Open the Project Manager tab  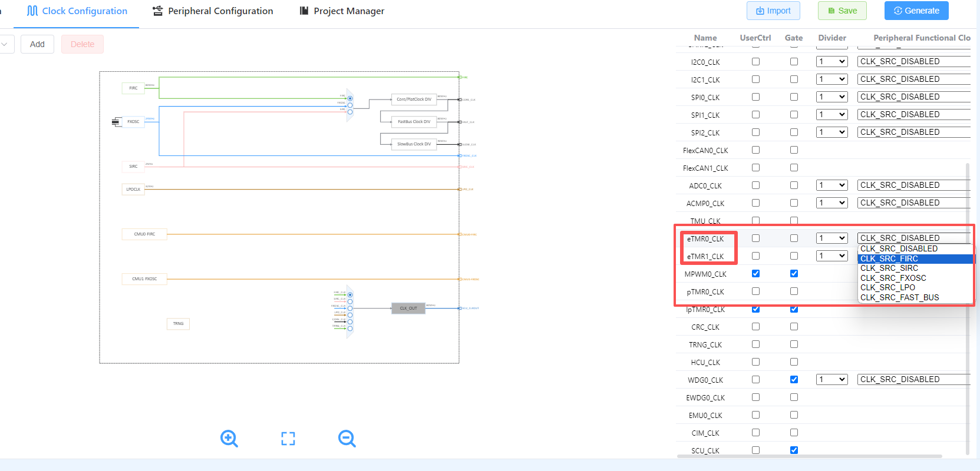click(342, 11)
